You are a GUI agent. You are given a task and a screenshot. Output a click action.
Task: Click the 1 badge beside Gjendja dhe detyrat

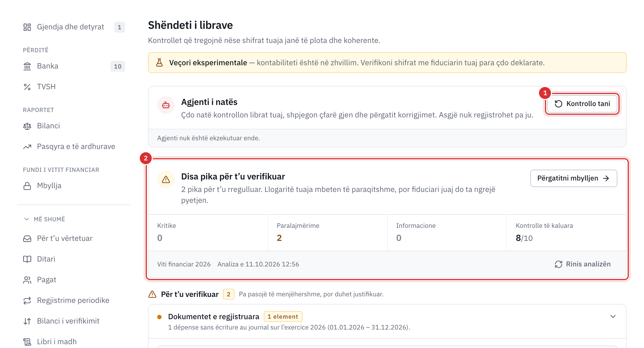[x=119, y=27]
